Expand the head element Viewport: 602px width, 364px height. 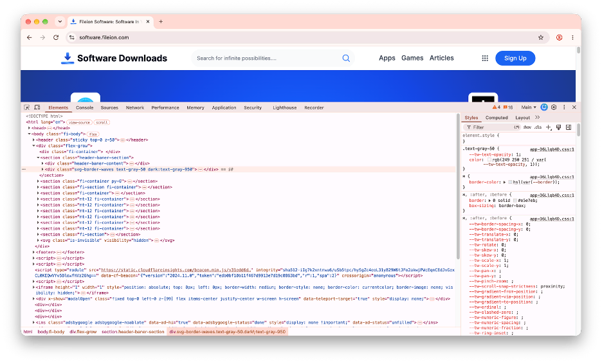click(29, 128)
